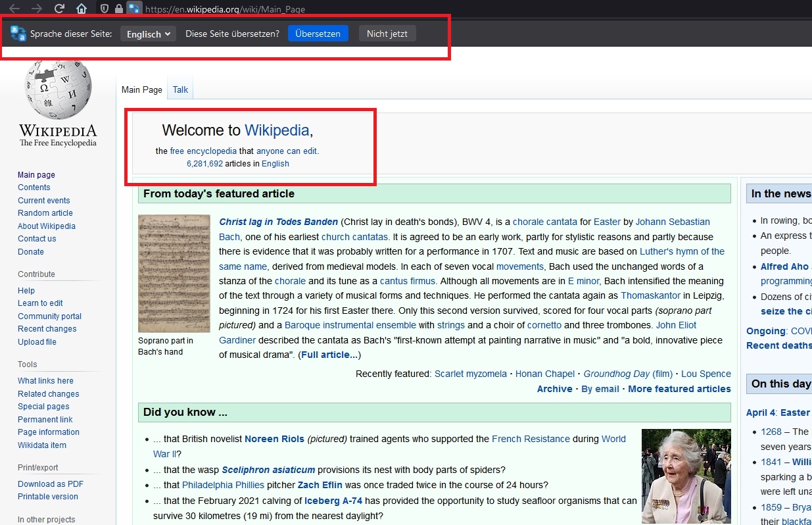Screen dimensions: 812x525
Task: Open Random article in the sidebar
Action: pos(45,213)
